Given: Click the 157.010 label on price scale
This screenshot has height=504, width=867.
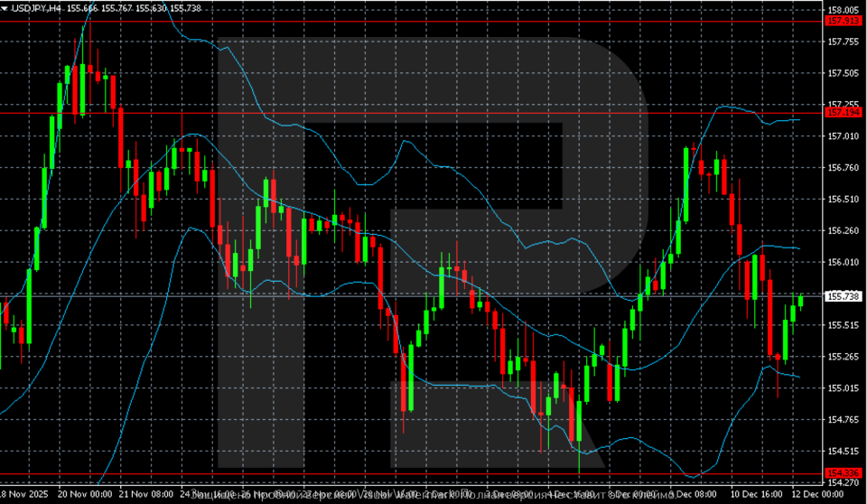Looking at the screenshot, I should (843, 136).
